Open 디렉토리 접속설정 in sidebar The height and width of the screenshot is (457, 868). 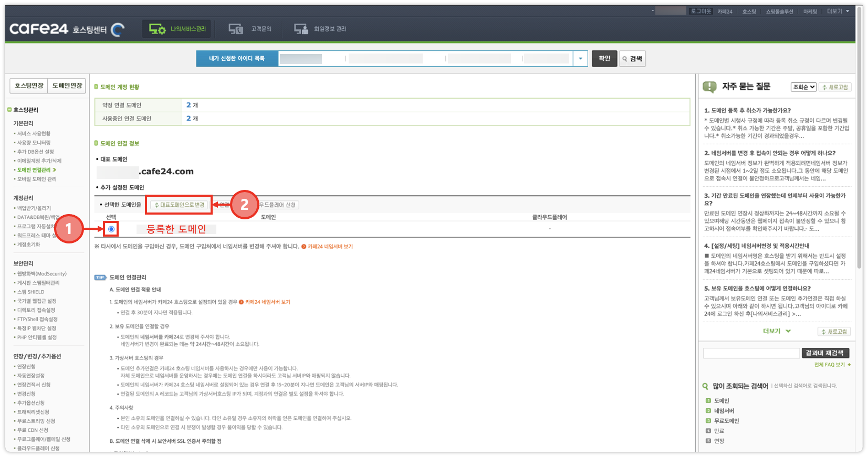[x=36, y=310]
